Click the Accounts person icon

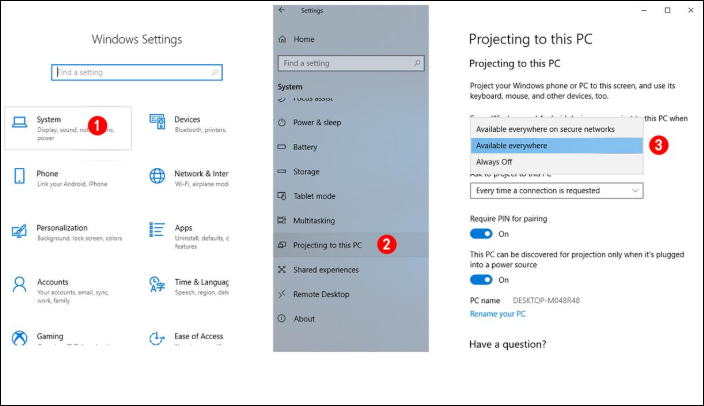20,285
